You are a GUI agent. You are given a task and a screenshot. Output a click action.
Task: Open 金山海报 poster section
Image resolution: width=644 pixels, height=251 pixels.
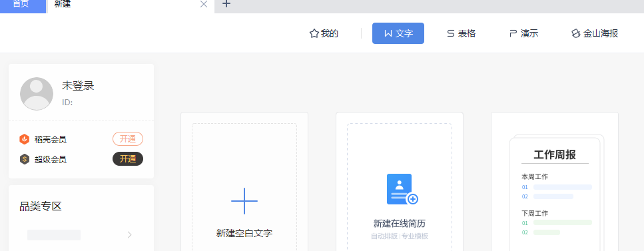pos(595,33)
